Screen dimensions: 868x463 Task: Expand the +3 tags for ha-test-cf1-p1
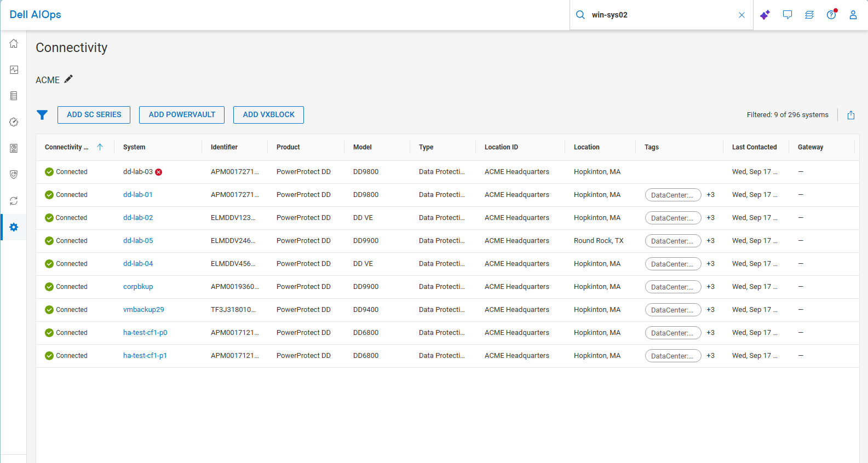click(x=710, y=356)
